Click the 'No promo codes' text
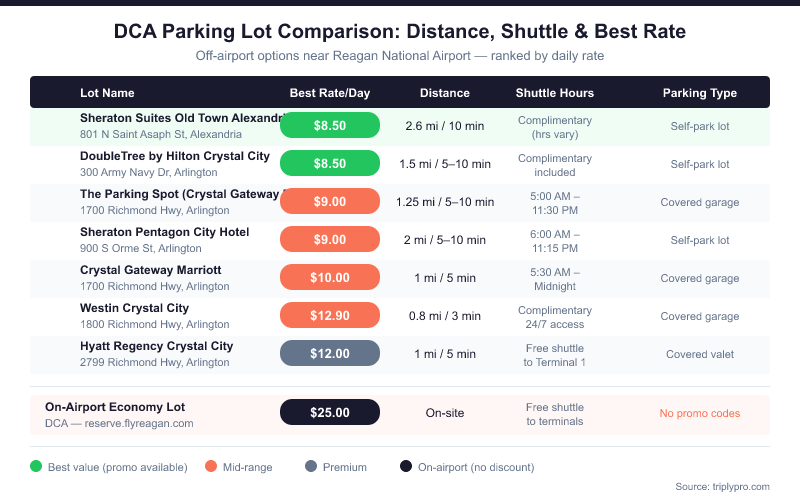The width and height of the screenshot is (800, 500). (700, 413)
